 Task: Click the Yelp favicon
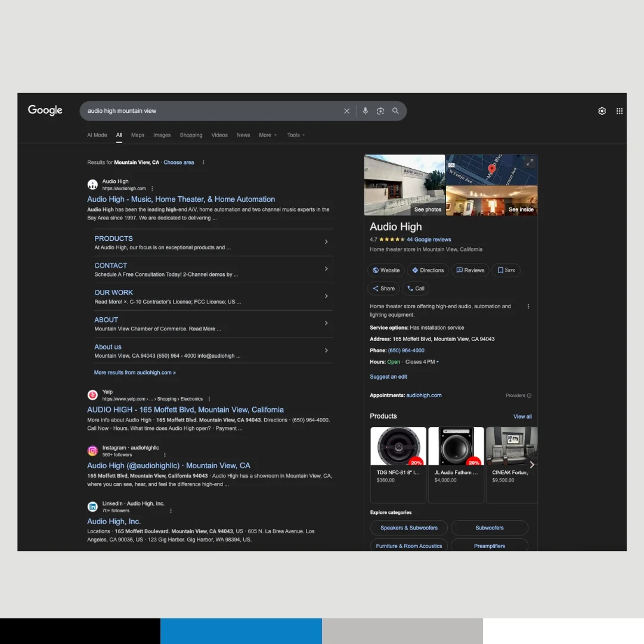[x=92, y=395]
